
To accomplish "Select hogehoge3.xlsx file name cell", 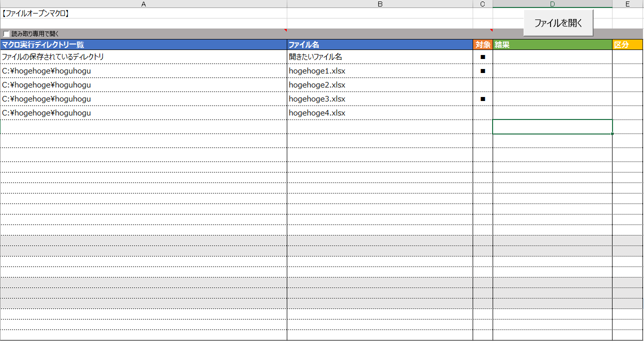I will (380, 99).
